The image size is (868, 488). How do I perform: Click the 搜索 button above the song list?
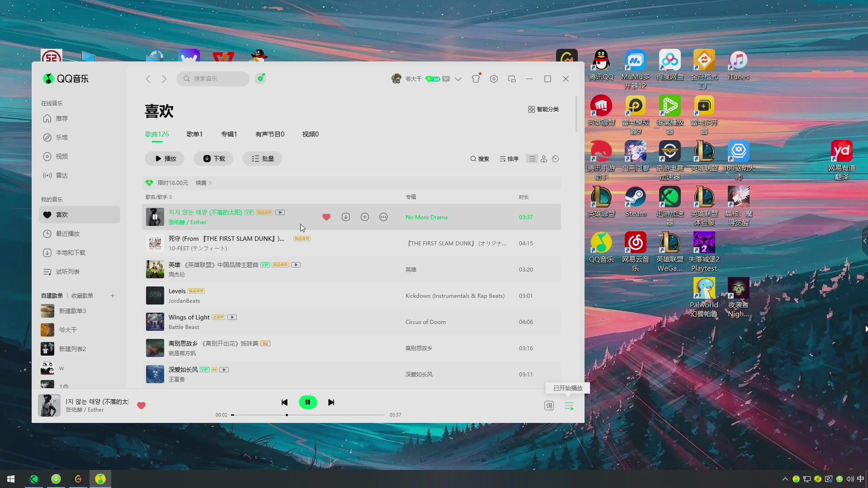(480, 159)
